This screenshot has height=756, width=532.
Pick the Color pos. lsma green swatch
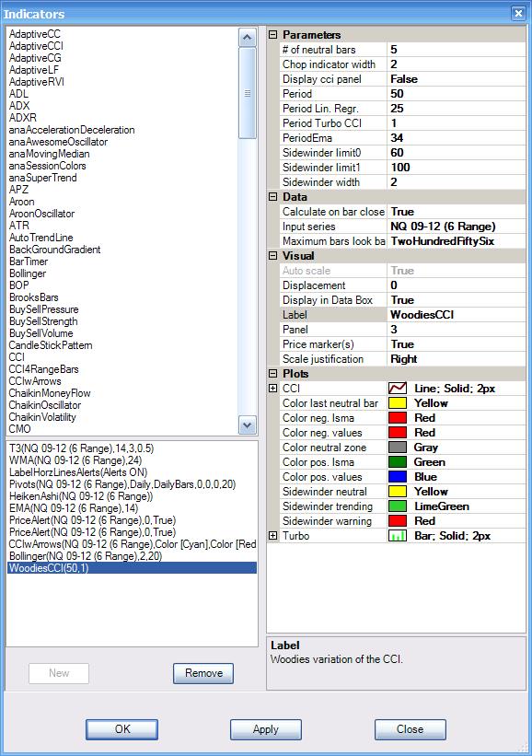pyautogui.click(x=398, y=462)
